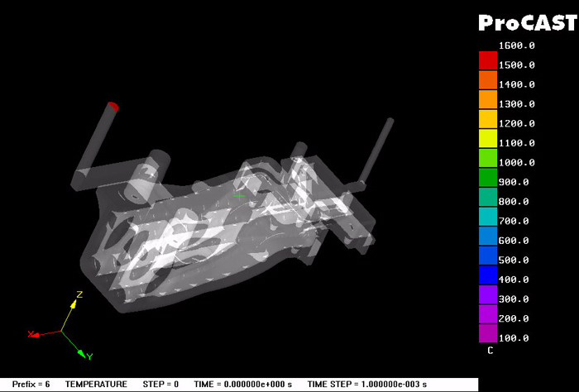
Task: Click the 1600.0 legend maximum value
Action: pos(517,45)
